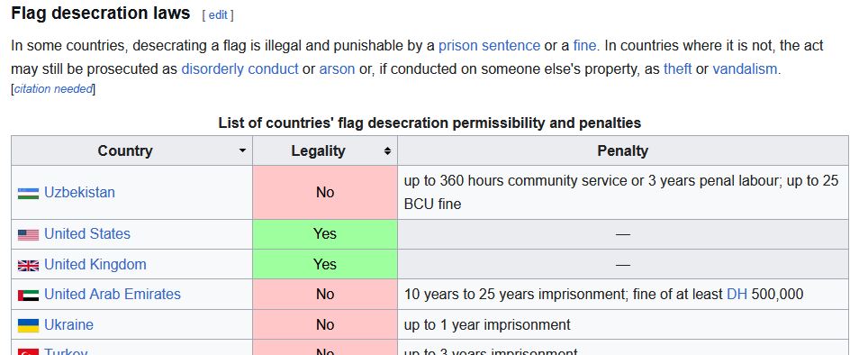Viewport: 868px width, 355px height.
Task: Visit the disorderly conduct link
Action: 240,69
